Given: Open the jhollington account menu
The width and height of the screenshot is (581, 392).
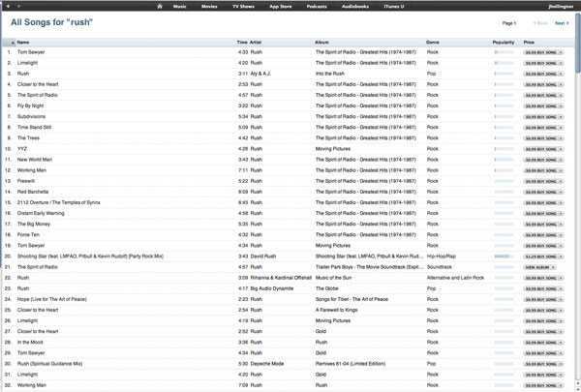Looking at the screenshot, I should (x=561, y=7).
